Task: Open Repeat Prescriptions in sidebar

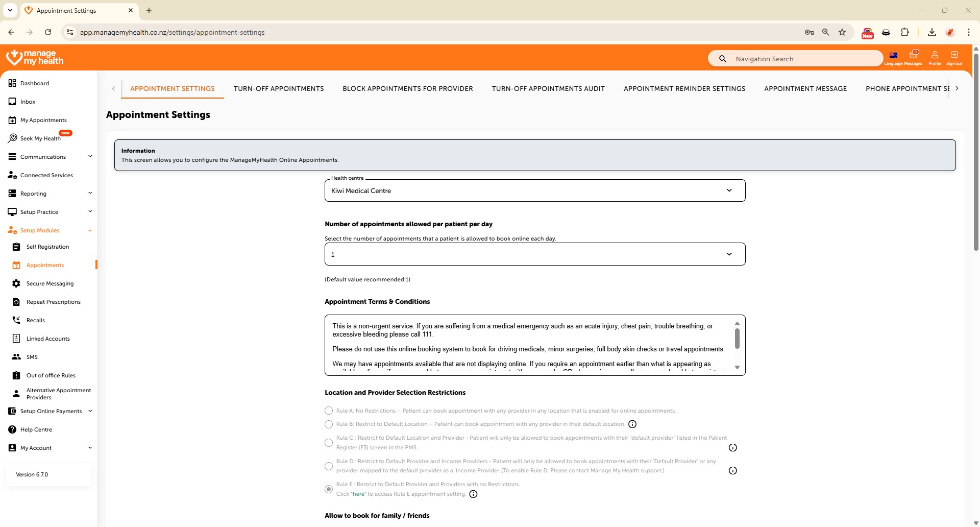Action: (53, 302)
